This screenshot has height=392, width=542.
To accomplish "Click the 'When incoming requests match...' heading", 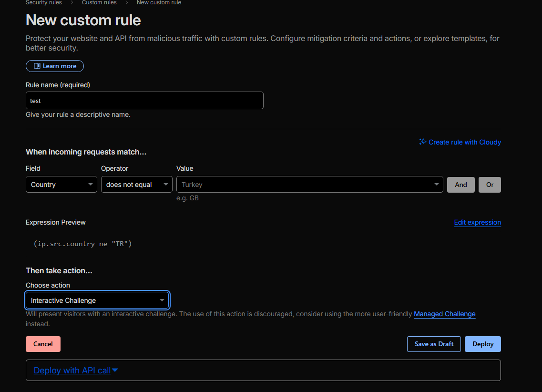I will coord(86,152).
